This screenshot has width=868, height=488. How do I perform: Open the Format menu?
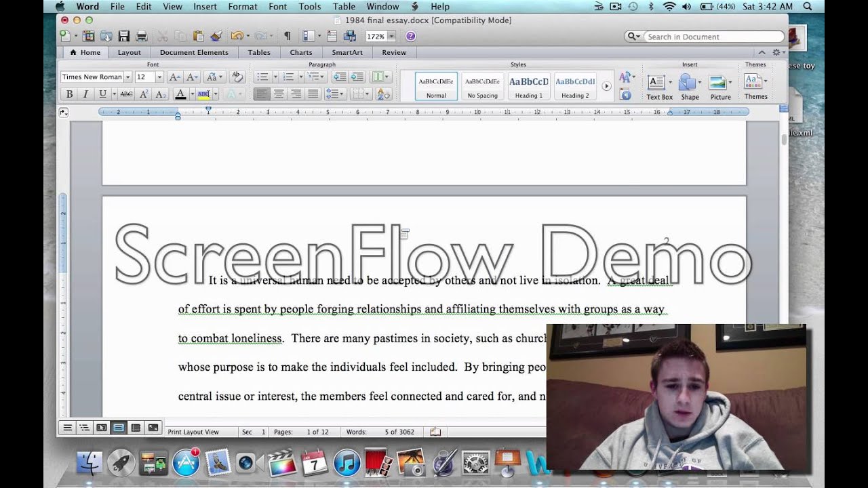(x=243, y=6)
